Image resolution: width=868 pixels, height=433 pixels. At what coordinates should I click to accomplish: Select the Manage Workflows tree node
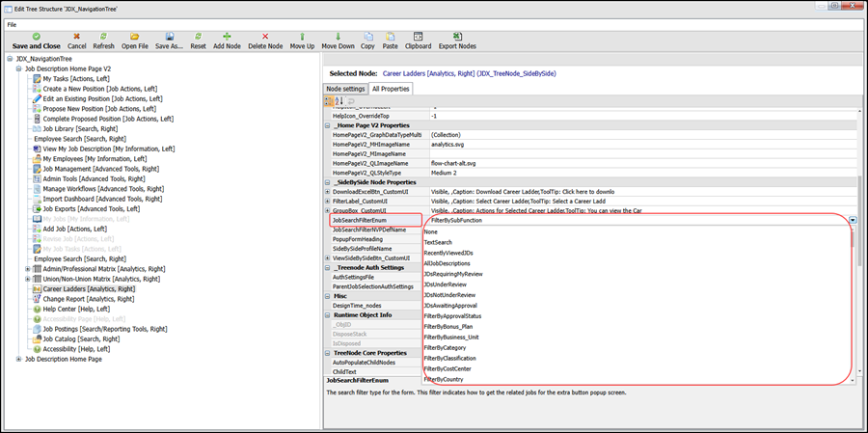tap(103, 189)
